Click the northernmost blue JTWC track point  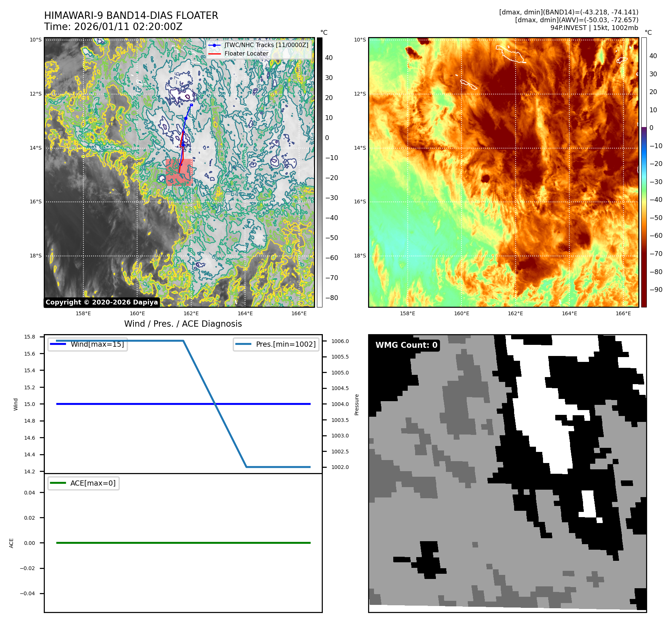point(191,105)
